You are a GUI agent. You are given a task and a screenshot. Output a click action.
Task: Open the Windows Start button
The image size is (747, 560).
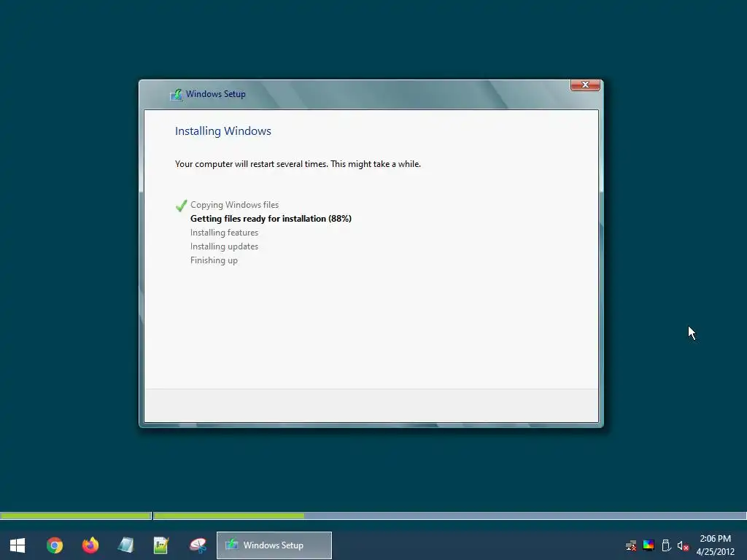tap(18, 545)
